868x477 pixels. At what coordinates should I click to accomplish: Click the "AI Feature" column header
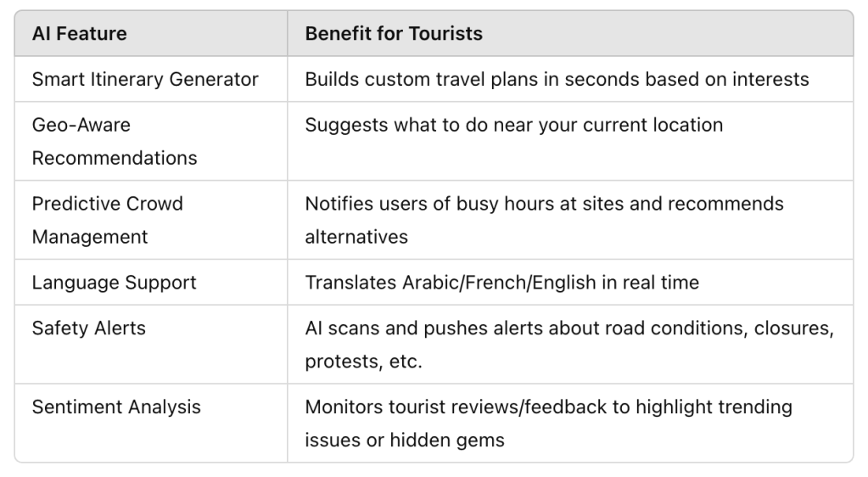tap(80, 34)
